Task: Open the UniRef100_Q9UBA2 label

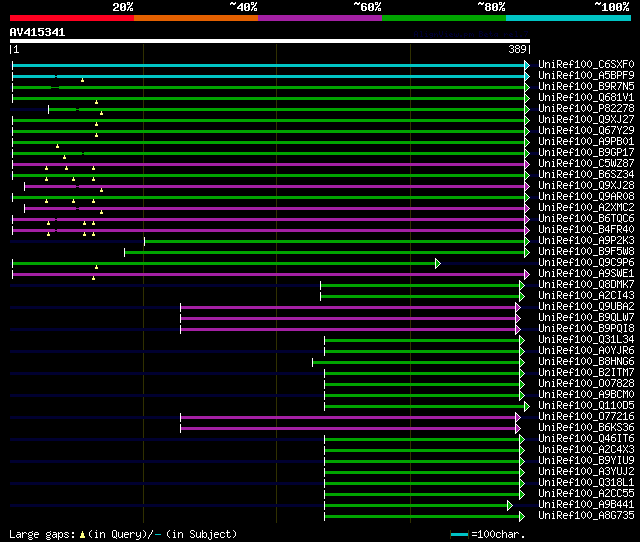Action: click(586, 307)
